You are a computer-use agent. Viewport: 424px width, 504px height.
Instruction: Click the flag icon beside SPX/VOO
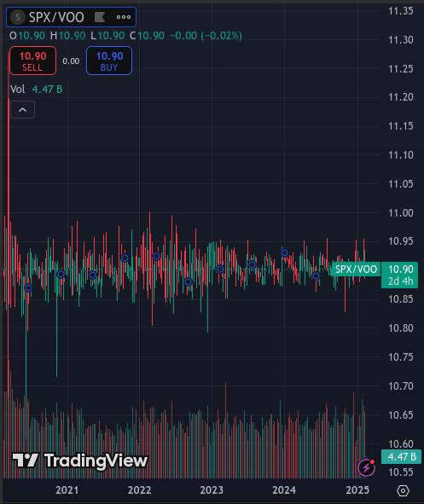[100, 17]
